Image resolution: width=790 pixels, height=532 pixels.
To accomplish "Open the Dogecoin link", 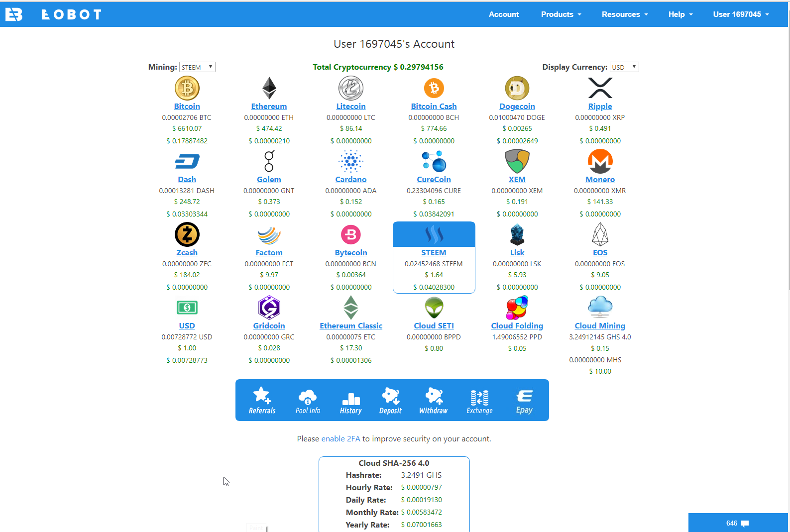I will point(517,106).
